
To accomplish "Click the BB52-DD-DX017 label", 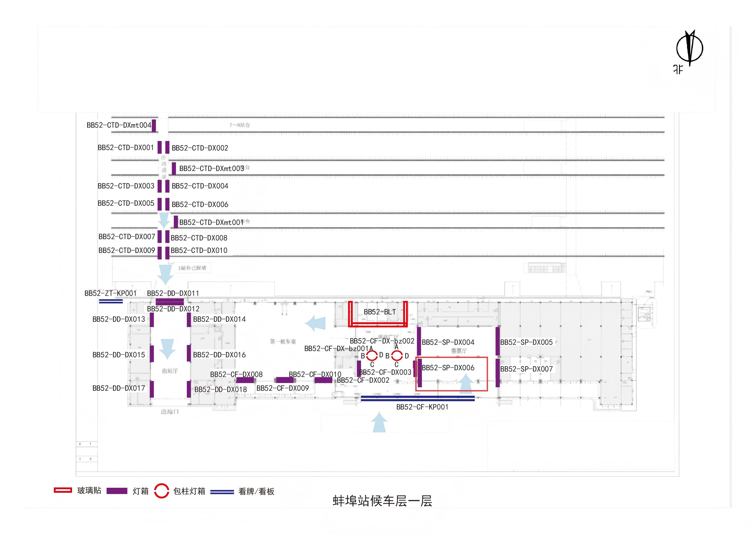I will tap(119, 388).
